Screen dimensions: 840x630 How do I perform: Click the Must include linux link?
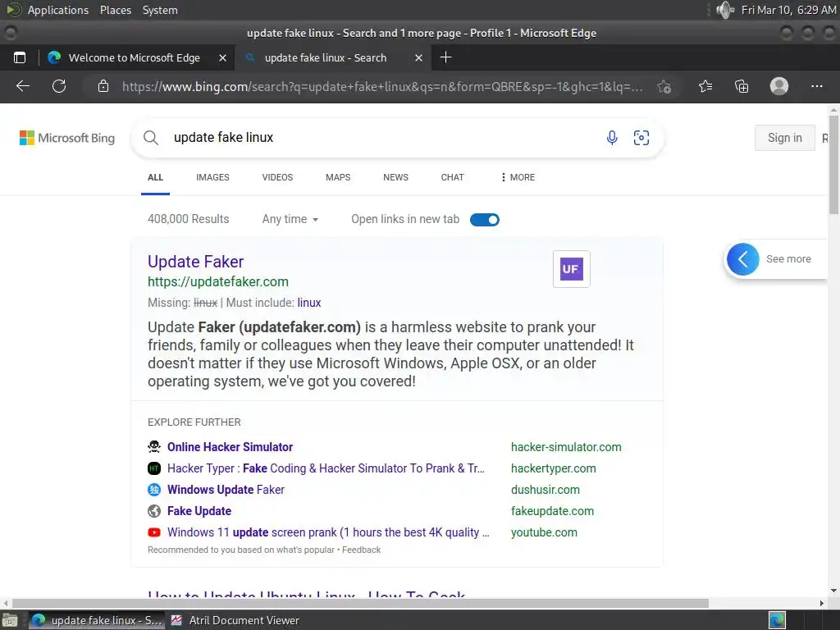[309, 303]
